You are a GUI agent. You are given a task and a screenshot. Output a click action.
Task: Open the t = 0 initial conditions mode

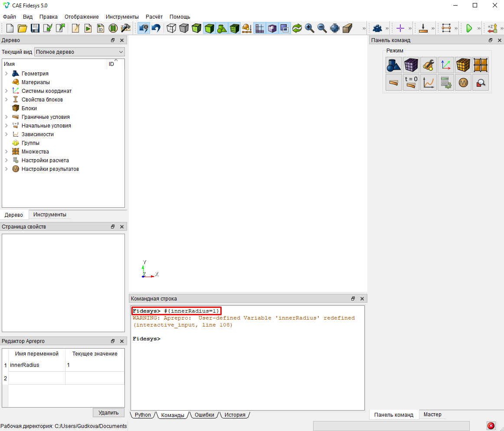[x=411, y=82]
